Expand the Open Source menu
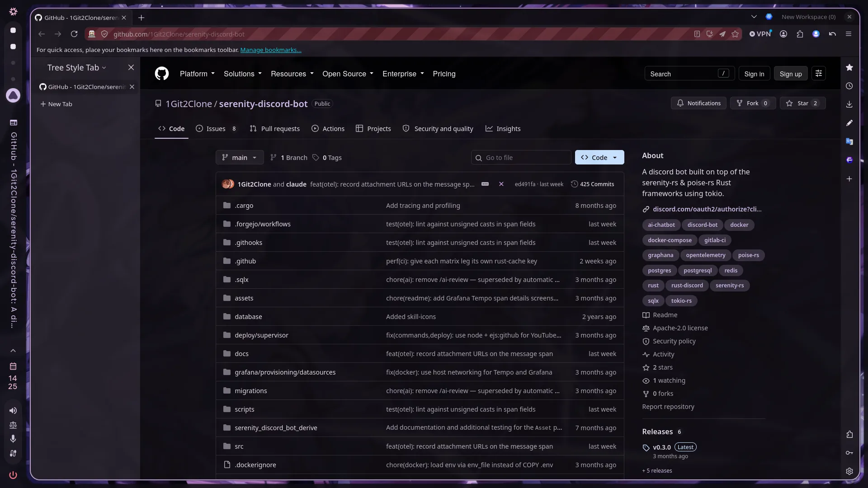The image size is (868, 488). [348, 74]
